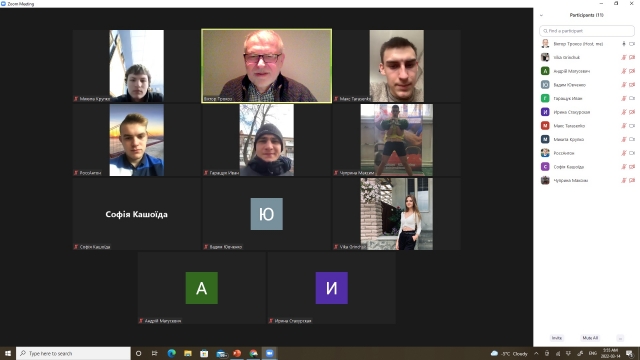Unmute Микита Крулко in the participants list

click(624, 139)
